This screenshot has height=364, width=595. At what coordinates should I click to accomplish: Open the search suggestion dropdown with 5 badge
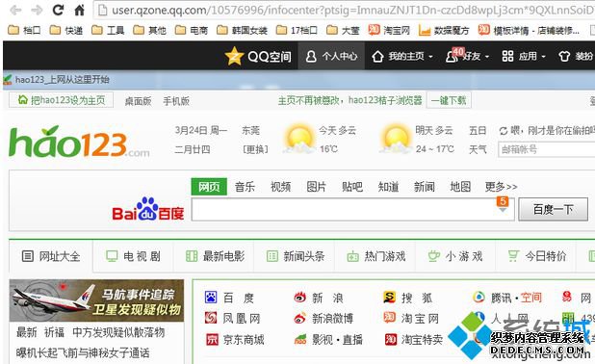click(x=503, y=205)
